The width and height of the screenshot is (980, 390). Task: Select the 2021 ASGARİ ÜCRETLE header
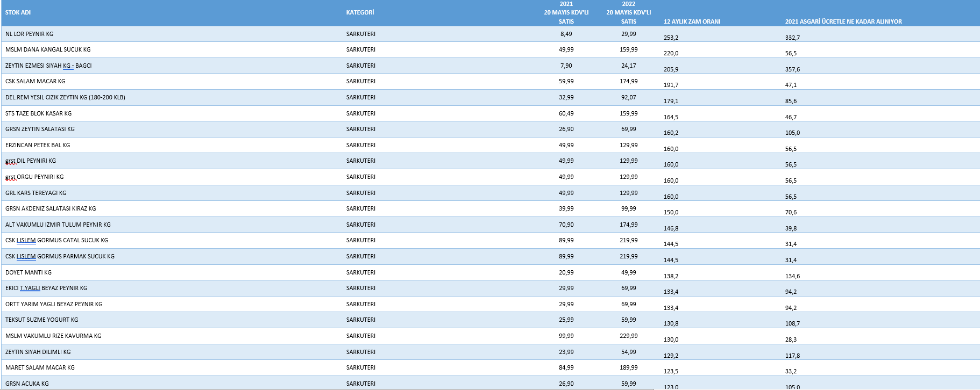[843, 21]
